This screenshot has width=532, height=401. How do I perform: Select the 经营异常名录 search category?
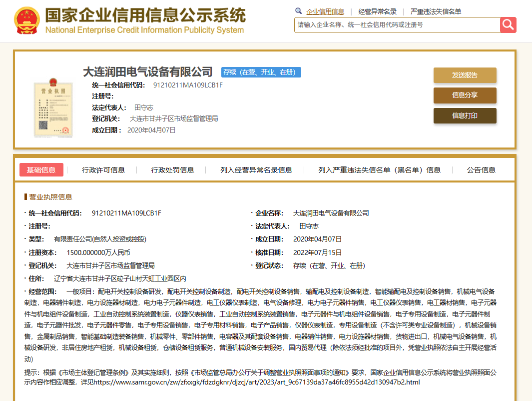[x=377, y=11]
